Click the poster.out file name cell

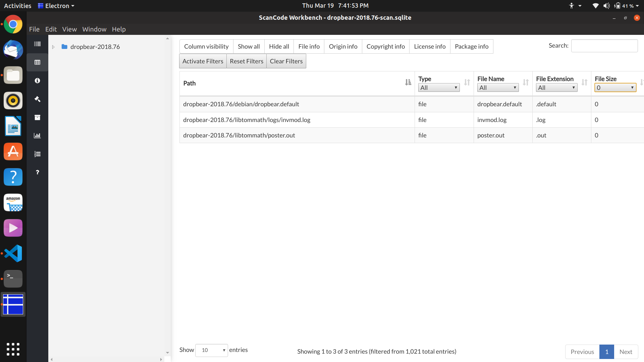503,135
